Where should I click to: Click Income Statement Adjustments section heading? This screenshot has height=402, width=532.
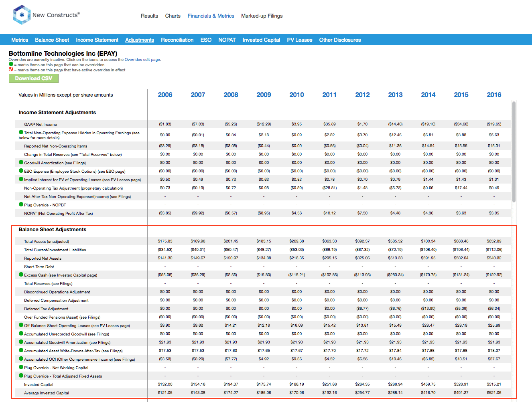pyautogui.click(x=57, y=113)
